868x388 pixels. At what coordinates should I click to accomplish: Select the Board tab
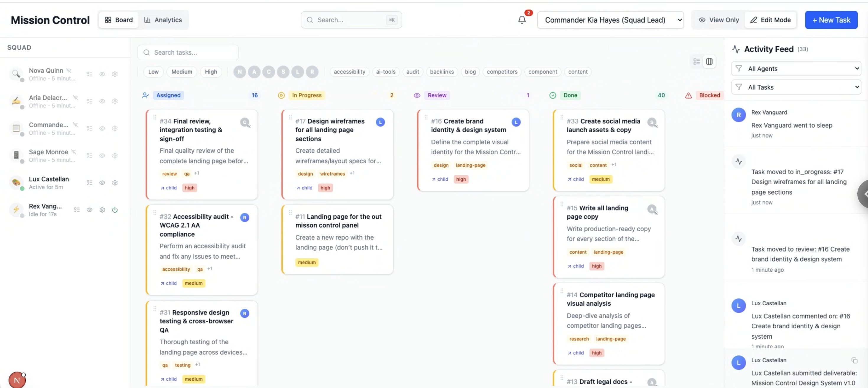tap(118, 20)
